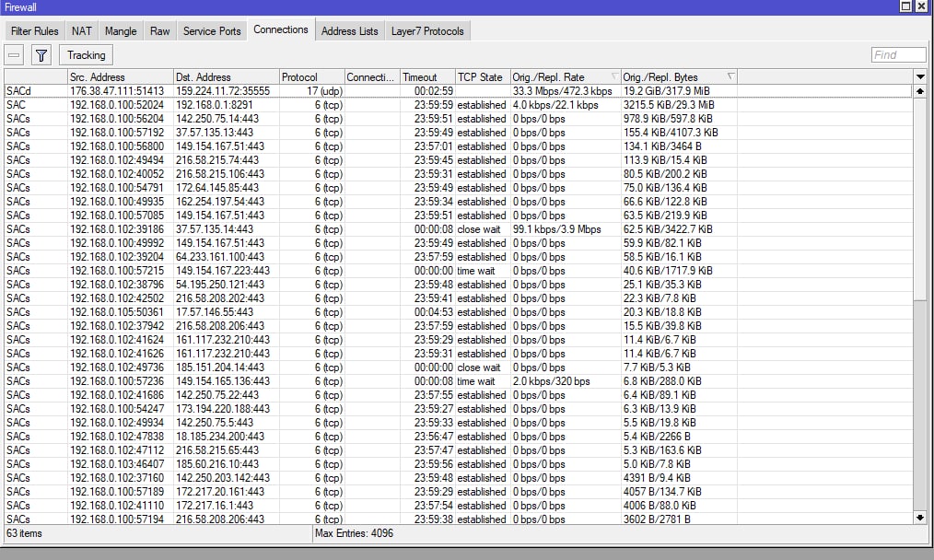The image size is (934, 560).
Task: Click destination 216.58.215.106:443
Action: [x=220, y=174]
